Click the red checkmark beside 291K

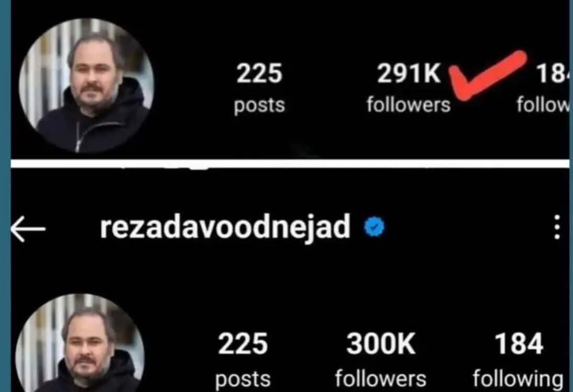click(x=487, y=75)
